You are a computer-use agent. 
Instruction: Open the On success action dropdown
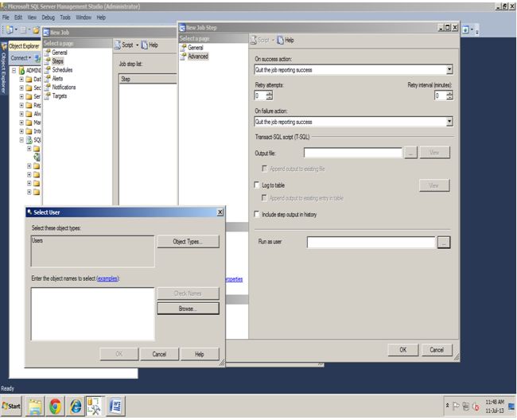tap(449, 69)
